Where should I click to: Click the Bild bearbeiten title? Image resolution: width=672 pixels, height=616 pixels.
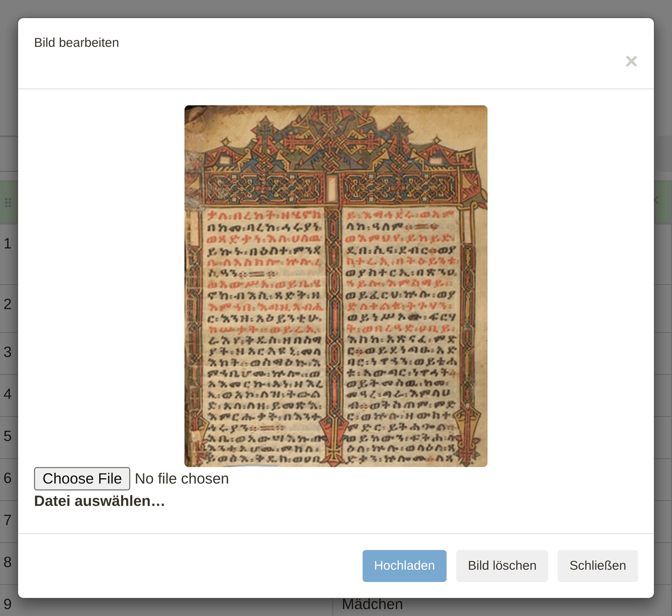click(x=77, y=43)
